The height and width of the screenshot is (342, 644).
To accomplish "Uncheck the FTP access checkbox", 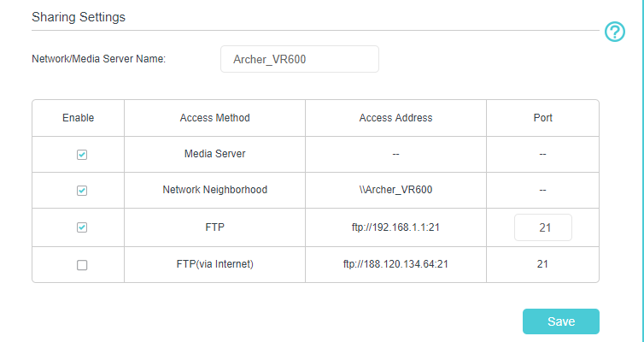I will (82, 227).
